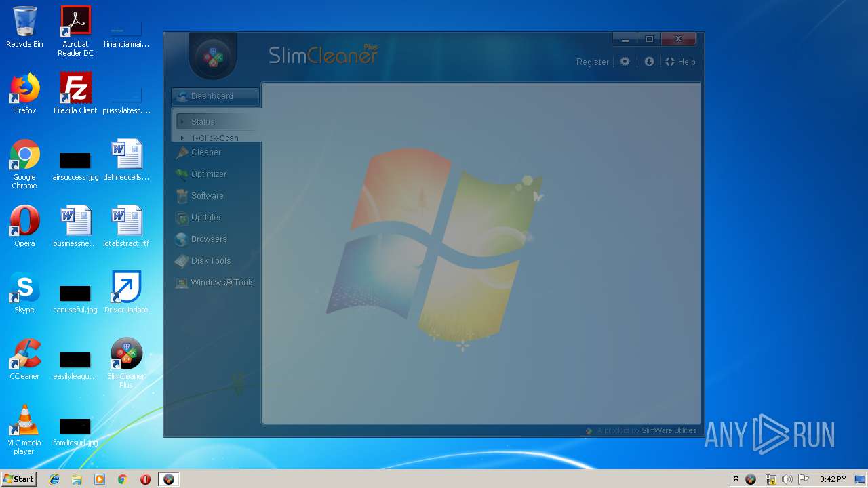The width and height of the screenshot is (868, 488).
Task: Open media player taskbar icon
Action: point(100,479)
